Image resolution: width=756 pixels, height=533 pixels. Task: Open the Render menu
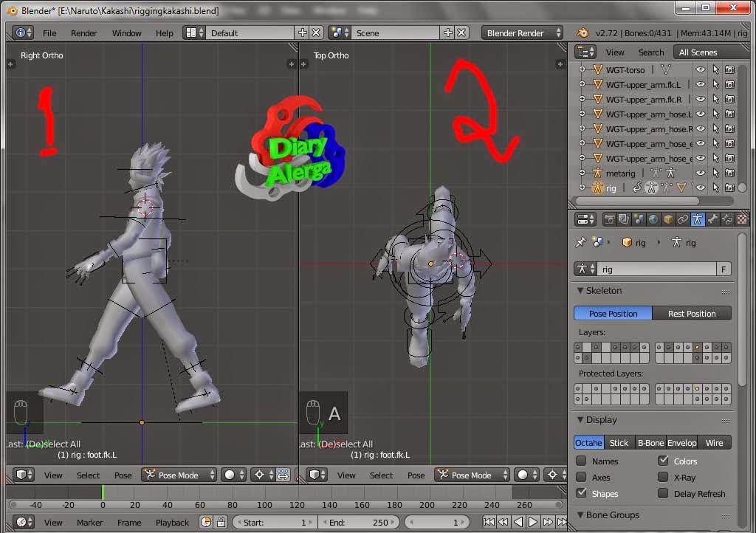pos(83,32)
